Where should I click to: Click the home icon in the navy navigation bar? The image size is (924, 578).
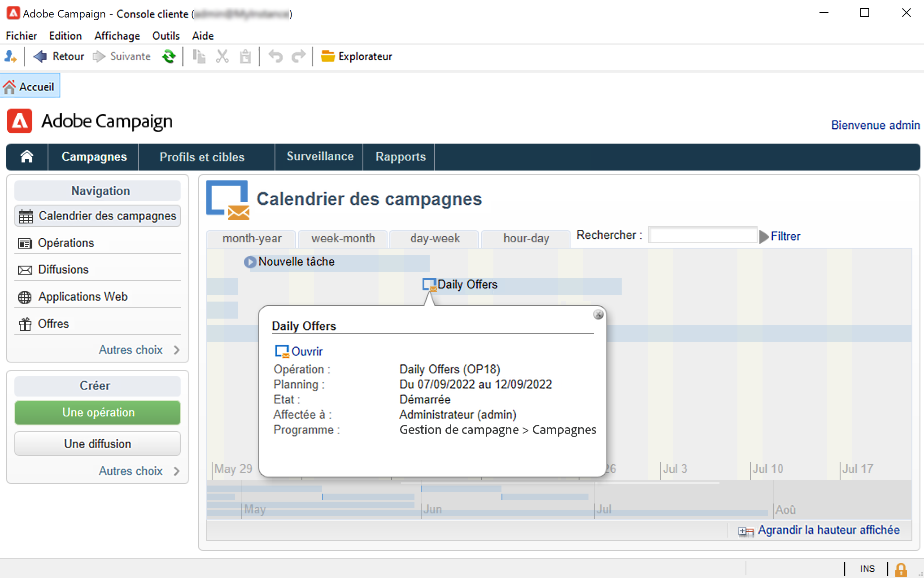tap(27, 157)
